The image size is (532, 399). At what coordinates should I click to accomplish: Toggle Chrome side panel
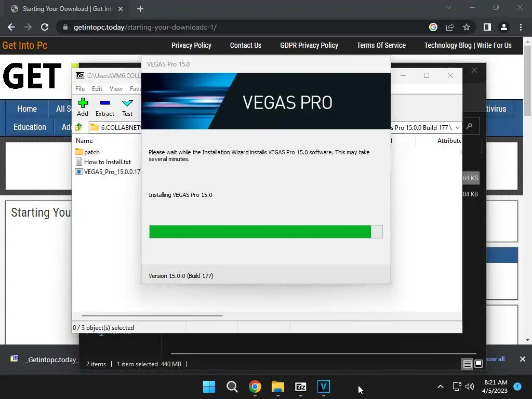coord(487,27)
